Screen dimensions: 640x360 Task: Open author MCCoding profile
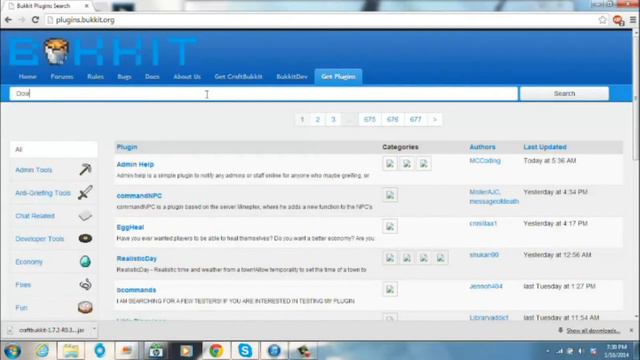click(x=485, y=160)
